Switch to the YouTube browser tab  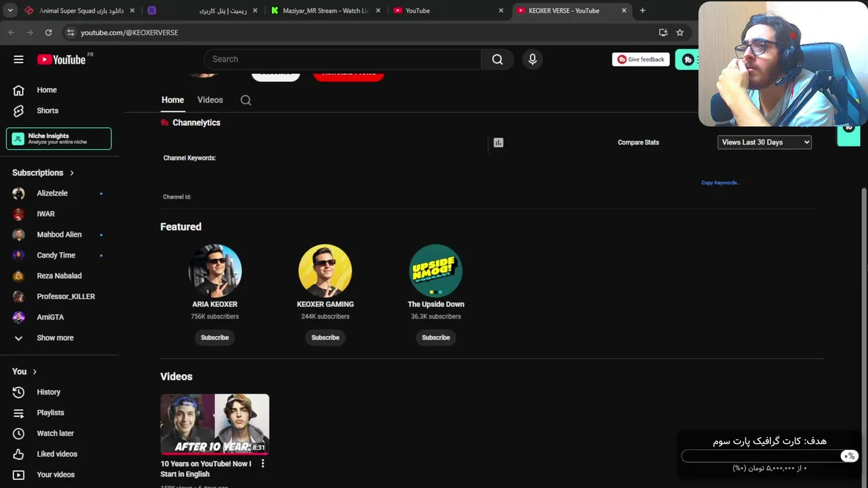pyautogui.click(x=448, y=11)
